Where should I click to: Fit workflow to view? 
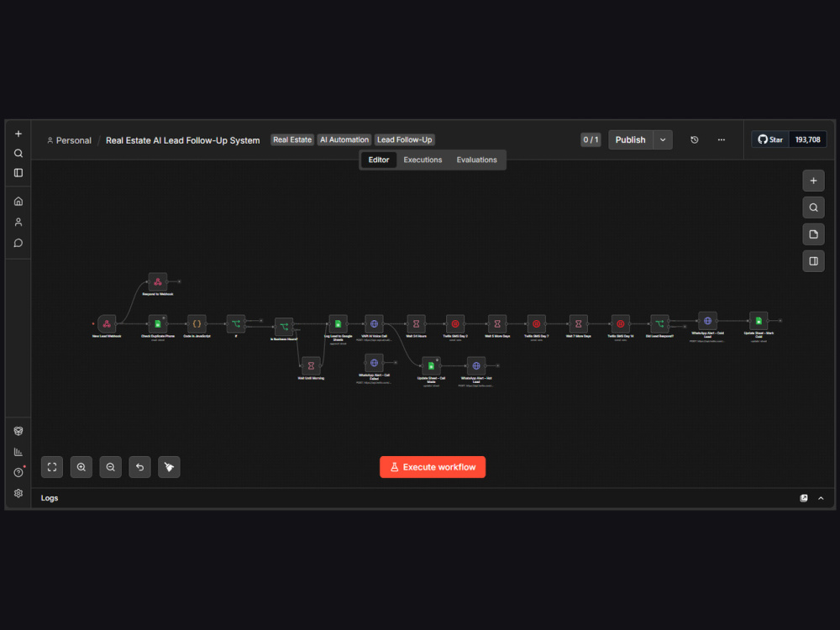click(52, 467)
